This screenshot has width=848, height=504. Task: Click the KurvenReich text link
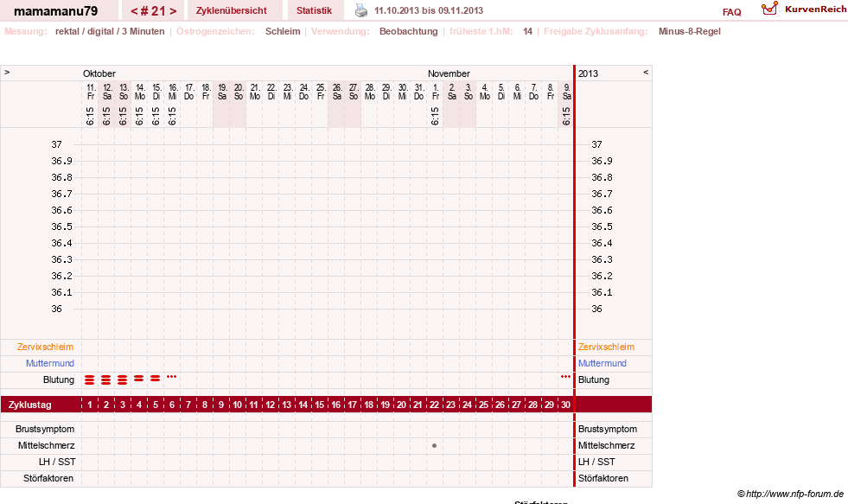point(815,10)
